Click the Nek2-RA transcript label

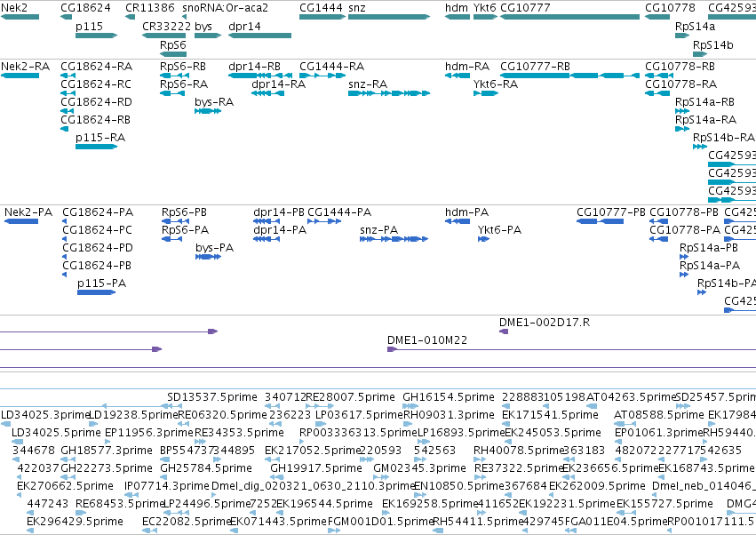pyautogui.click(x=26, y=66)
